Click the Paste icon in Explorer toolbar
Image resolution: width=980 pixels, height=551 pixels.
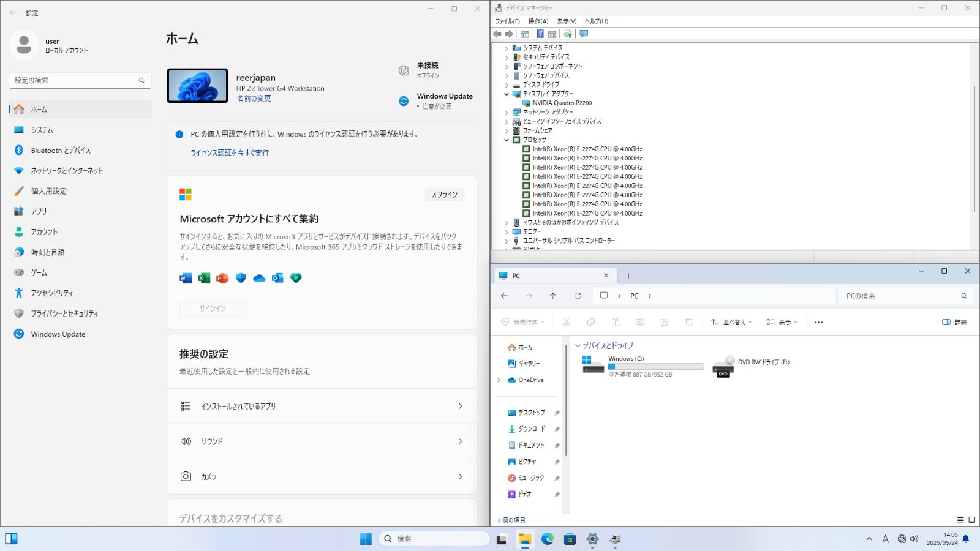(616, 322)
